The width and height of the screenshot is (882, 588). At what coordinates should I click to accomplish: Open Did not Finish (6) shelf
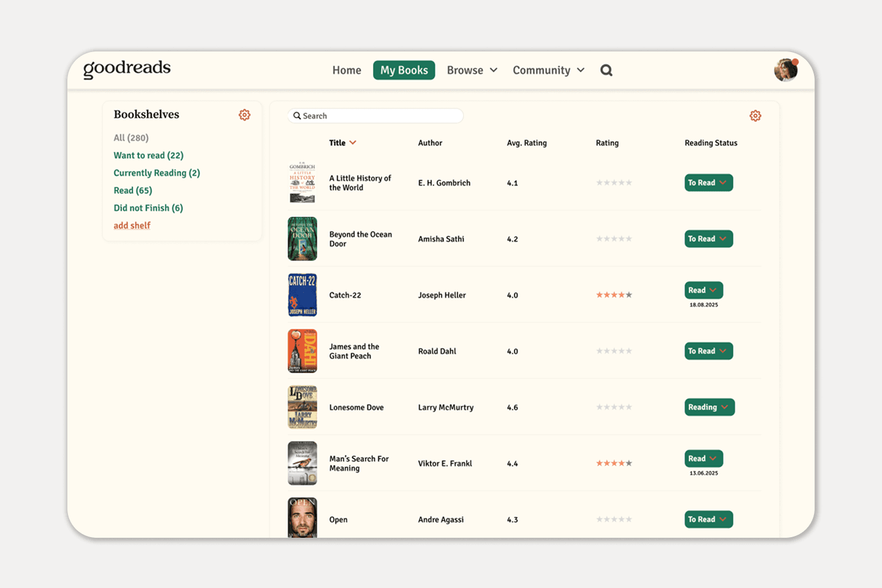click(x=148, y=208)
